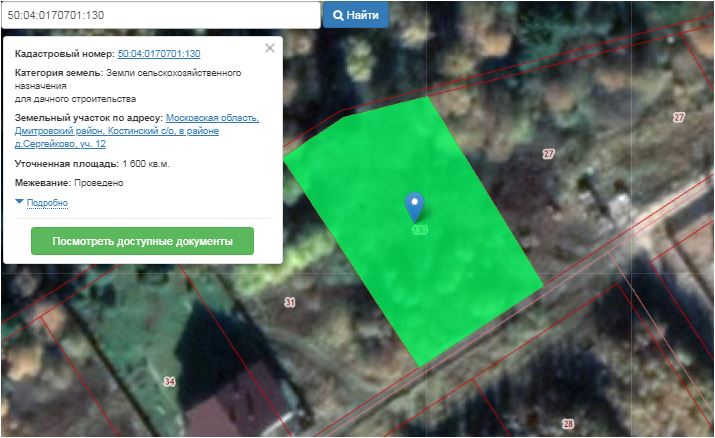
Task: Click the magnifier icon in Найти button
Action: [x=339, y=16]
